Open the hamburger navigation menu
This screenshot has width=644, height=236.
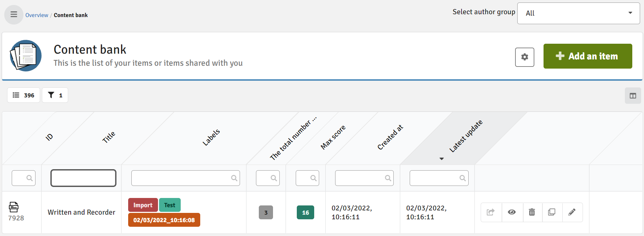coord(14,15)
